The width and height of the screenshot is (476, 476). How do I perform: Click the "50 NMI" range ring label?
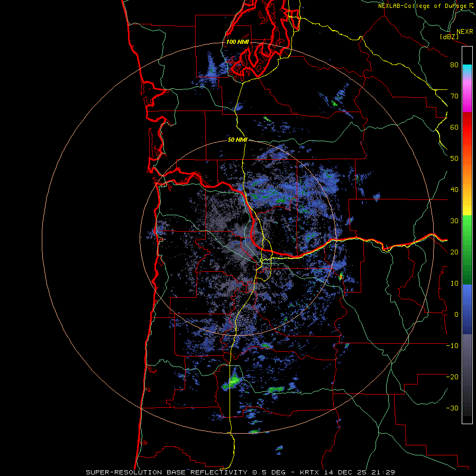237,140
